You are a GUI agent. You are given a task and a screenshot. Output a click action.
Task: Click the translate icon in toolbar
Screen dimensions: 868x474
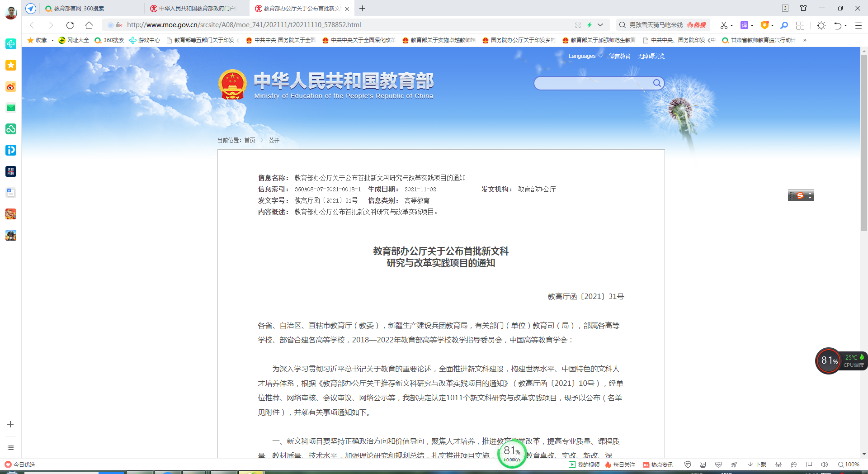point(744,25)
